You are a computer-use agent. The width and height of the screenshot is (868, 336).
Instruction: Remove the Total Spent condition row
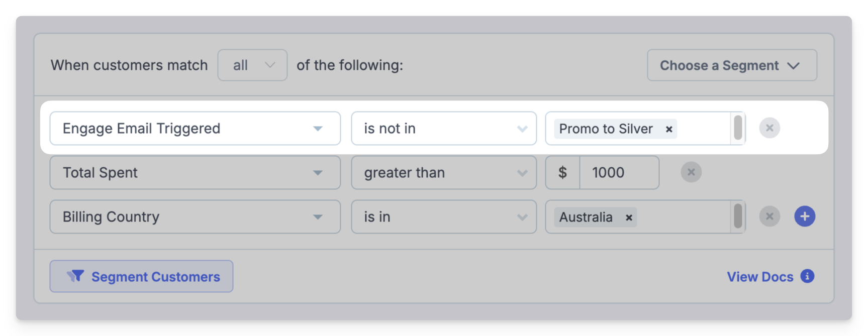[691, 172]
